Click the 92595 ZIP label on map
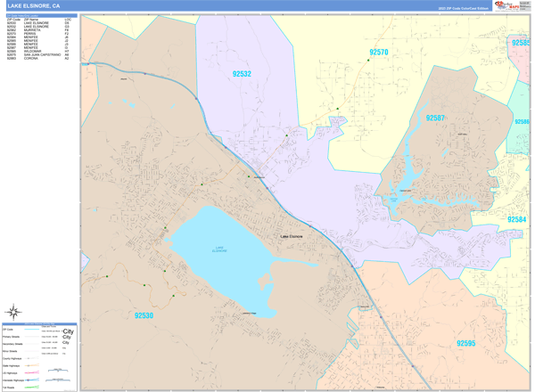 (465, 343)
